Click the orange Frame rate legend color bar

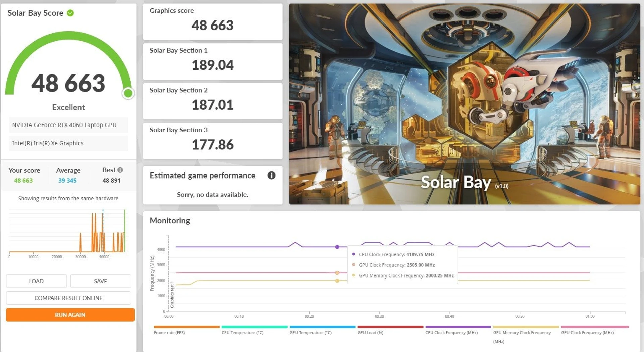coord(186,327)
